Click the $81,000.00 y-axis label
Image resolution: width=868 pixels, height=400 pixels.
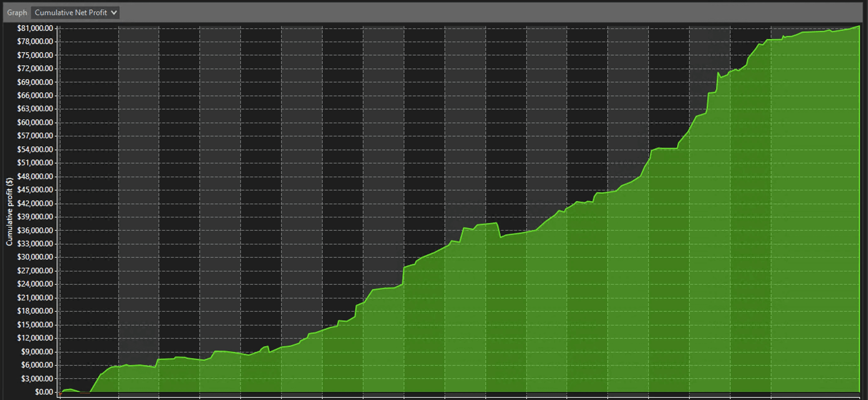tap(35, 28)
